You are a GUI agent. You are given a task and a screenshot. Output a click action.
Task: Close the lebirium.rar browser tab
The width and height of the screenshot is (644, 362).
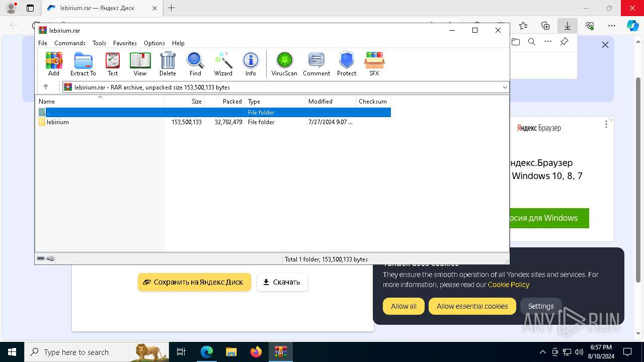[154, 8]
